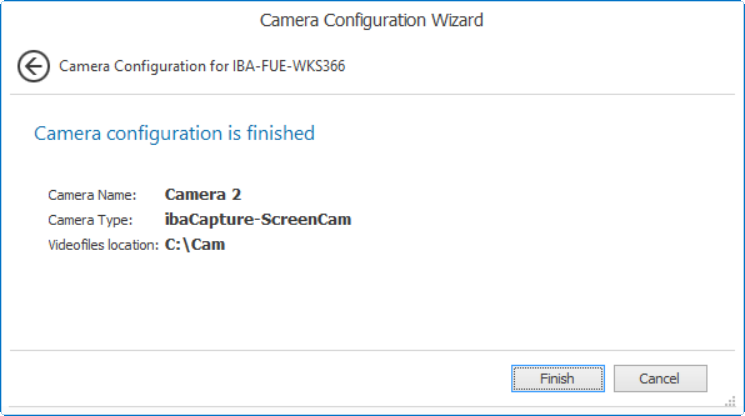Image resolution: width=745 pixels, height=416 pixels.
Task: Select the ibaCapture-ScreenCam type value
Action: (x=258, y=220)
